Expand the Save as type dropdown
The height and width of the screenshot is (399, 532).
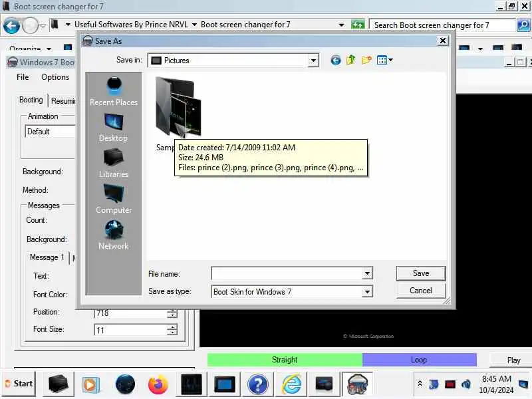coord(367,291)
